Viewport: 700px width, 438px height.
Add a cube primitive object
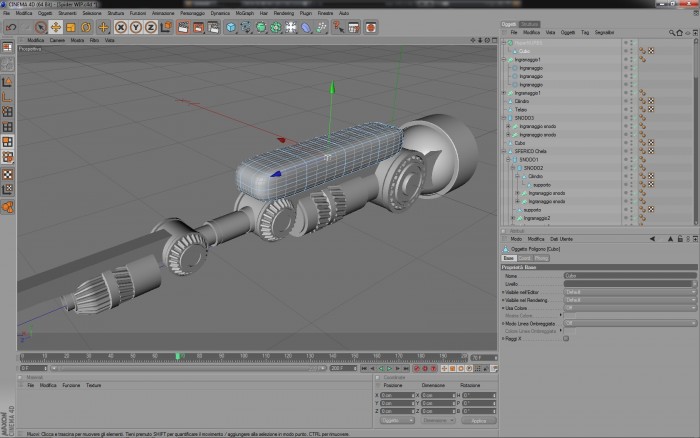click(231, 28)
